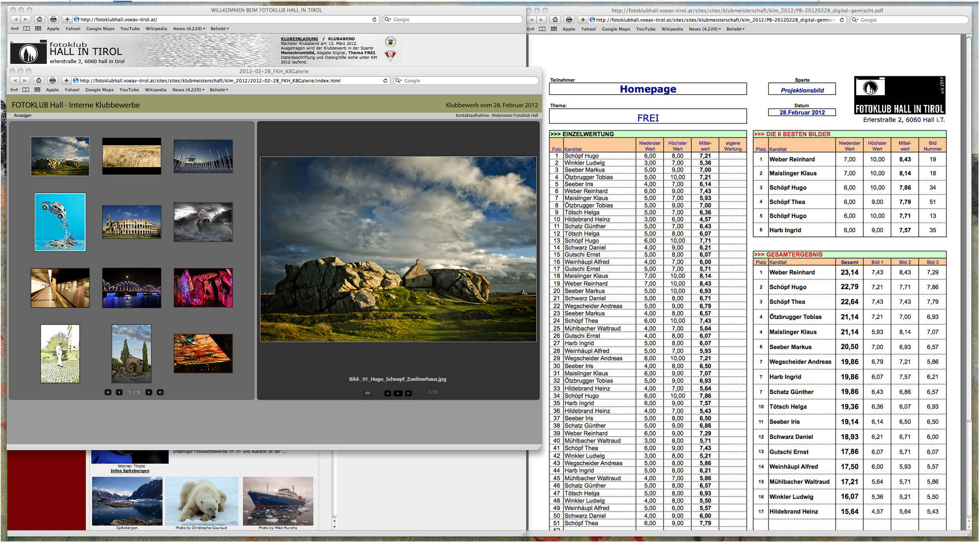Click 'Weber Reinhard' in 6 besten Bilder table
The image size is (980, 543).
[x=792, y=159]
